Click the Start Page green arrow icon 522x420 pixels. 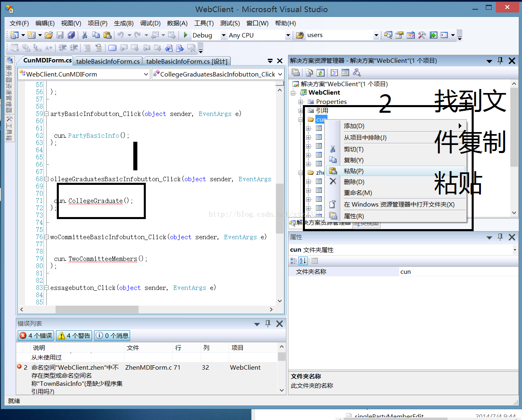[433, 35]
